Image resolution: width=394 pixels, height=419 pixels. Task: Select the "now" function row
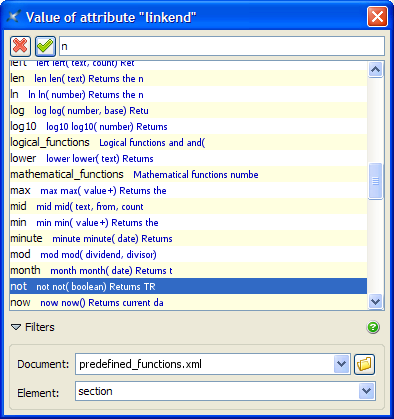pyautogui.click(x=188, y=302)
